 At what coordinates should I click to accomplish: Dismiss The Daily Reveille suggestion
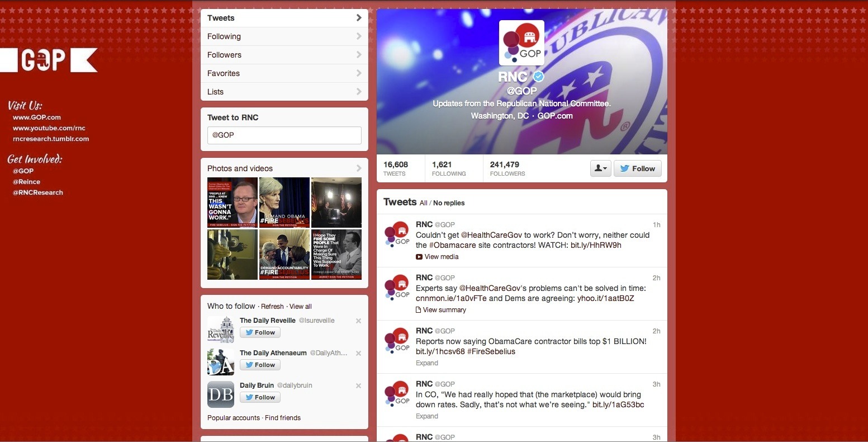tap(358, 321)
